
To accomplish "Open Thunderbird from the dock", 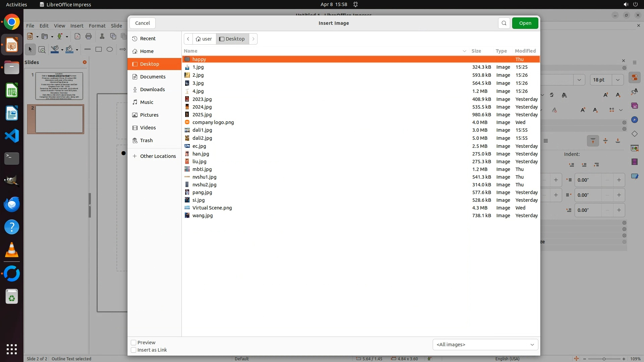I will (12, 204).
